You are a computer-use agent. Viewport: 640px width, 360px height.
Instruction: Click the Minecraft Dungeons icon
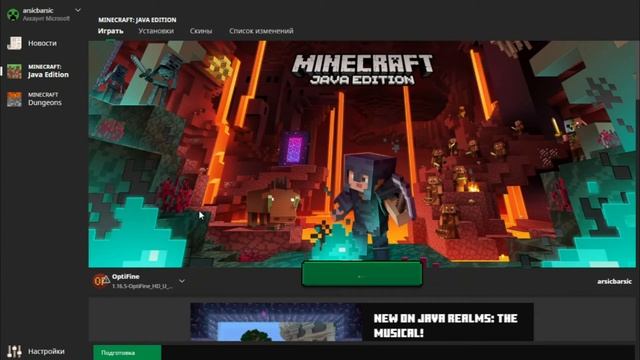pyautogui.click(x=14, y=99)
